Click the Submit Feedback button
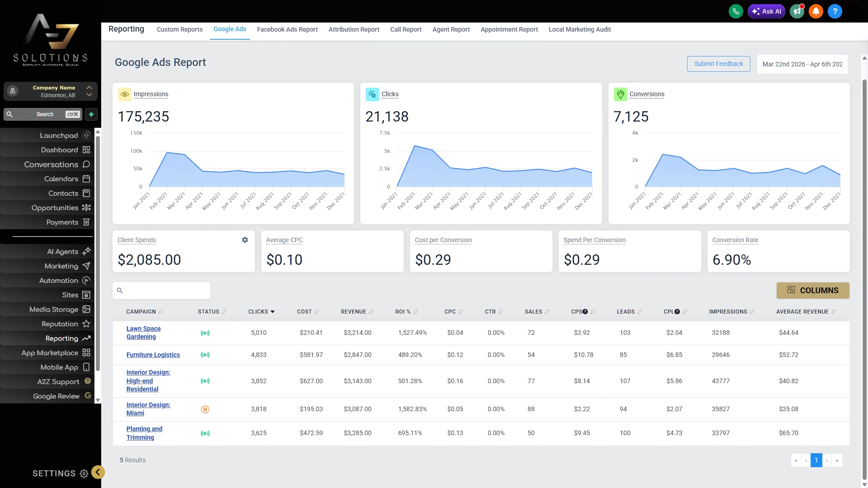The width and height of the screenshot is (868, 488). [718, 64]
